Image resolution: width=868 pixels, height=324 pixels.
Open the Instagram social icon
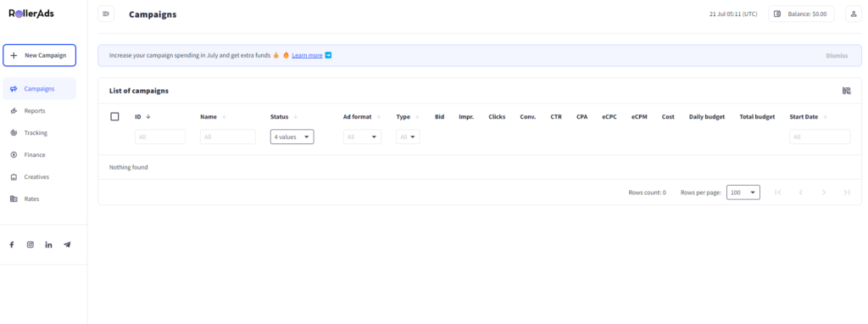(x=31, y=245)
